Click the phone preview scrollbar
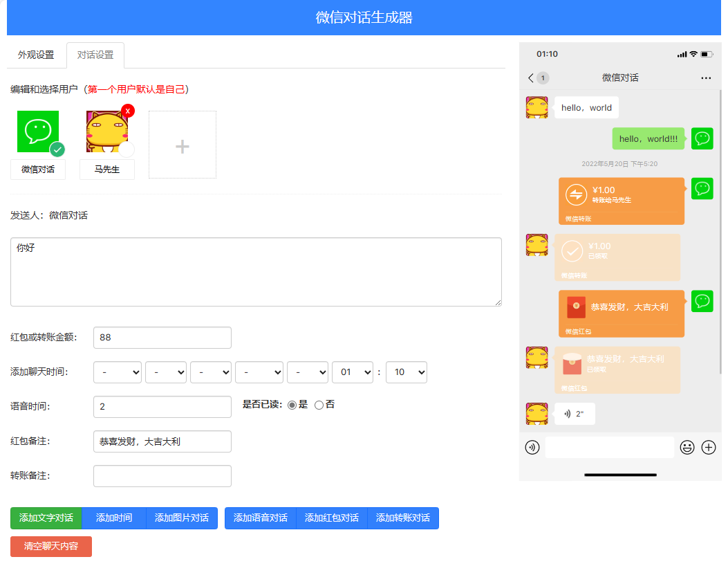This screenshot has width=728, height=566. (x=720, y=232)
